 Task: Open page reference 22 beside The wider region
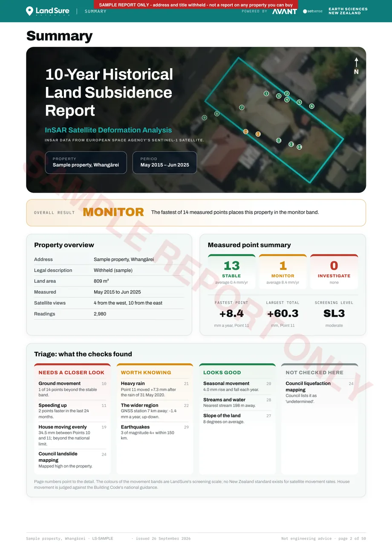[186, 405]
